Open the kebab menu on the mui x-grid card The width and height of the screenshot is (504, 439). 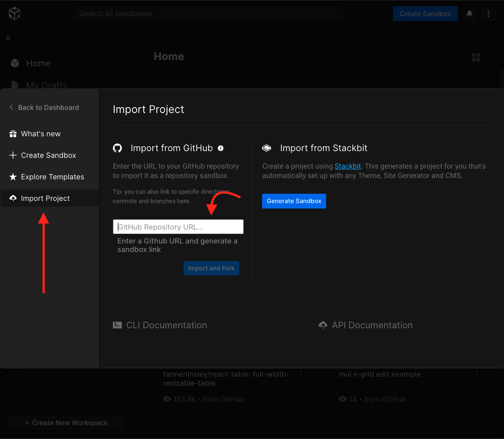[476, 373]
